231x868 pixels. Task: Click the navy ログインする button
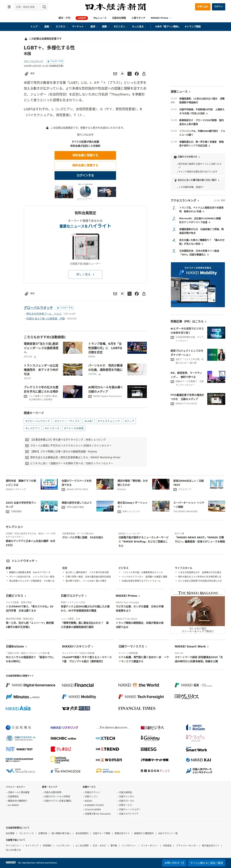pos(85,176)
